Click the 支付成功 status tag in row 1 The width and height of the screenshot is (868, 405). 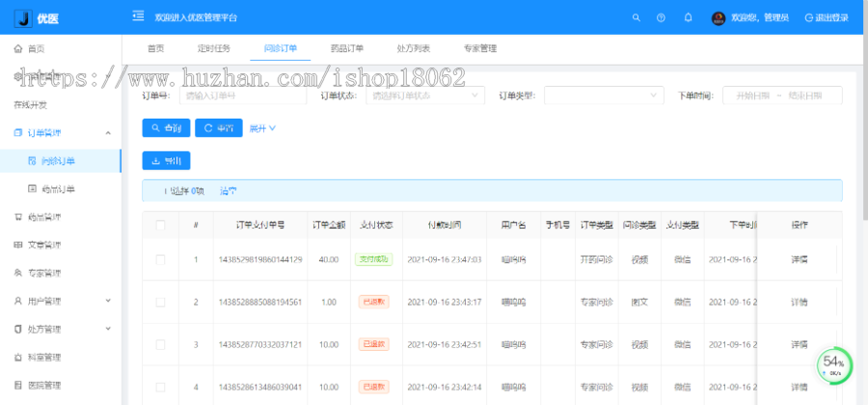[373, 259]
